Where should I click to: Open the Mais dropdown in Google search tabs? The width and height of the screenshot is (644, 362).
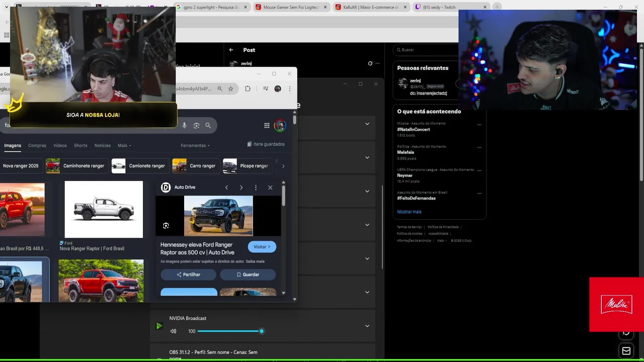click(x=124, y=146)
